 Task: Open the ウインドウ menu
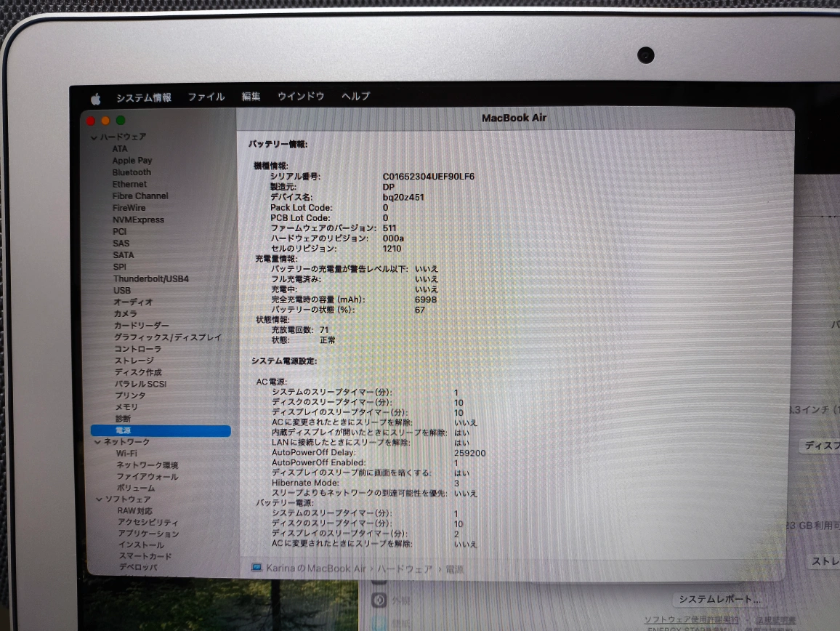301,97
